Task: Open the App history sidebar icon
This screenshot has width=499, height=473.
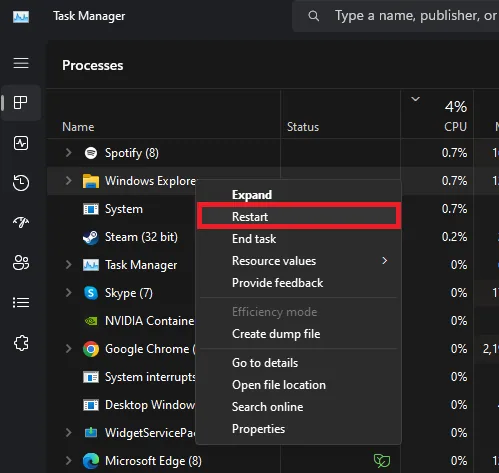Action: point(21,183)
